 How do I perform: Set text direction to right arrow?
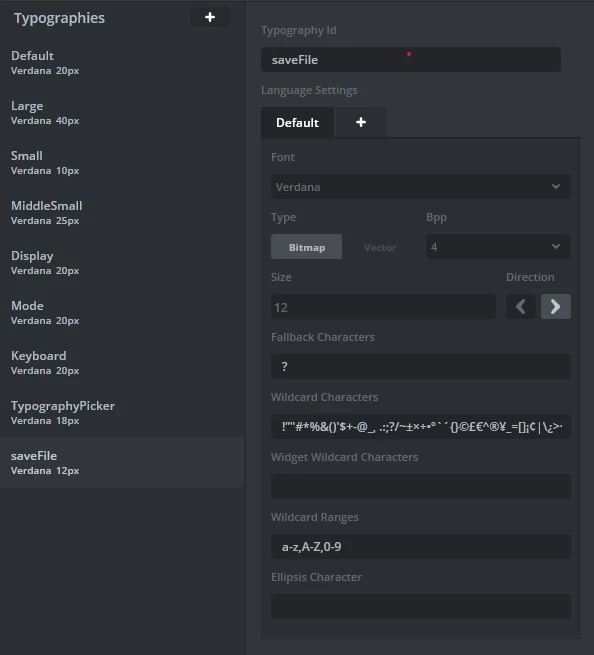[556, 307]
